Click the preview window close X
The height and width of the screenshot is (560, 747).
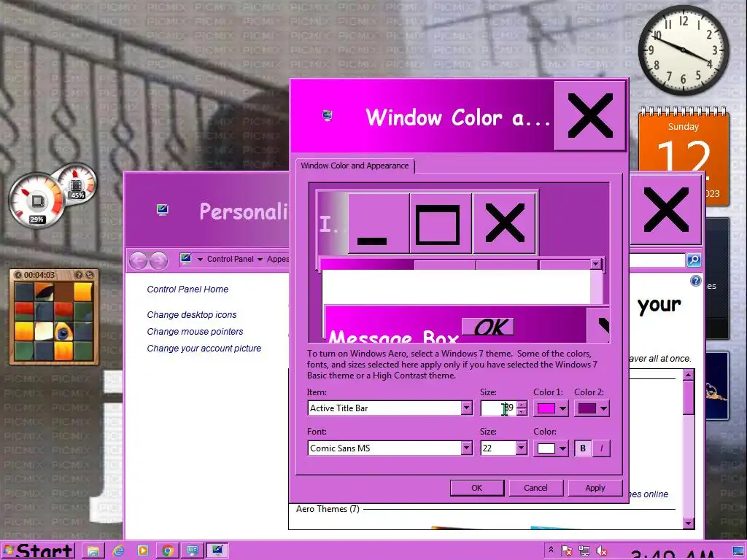coord(505,223)
